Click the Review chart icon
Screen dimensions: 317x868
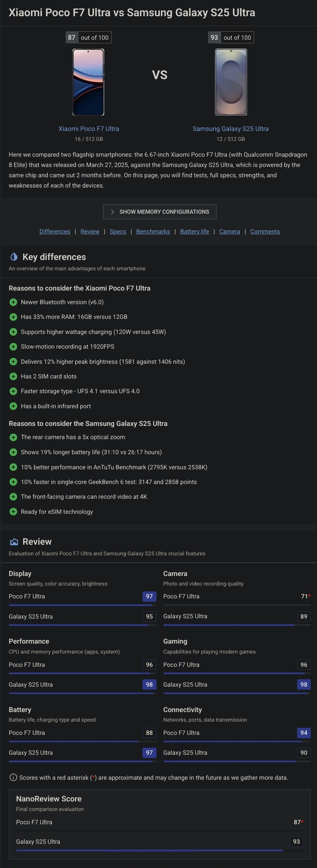click(14, 541)
